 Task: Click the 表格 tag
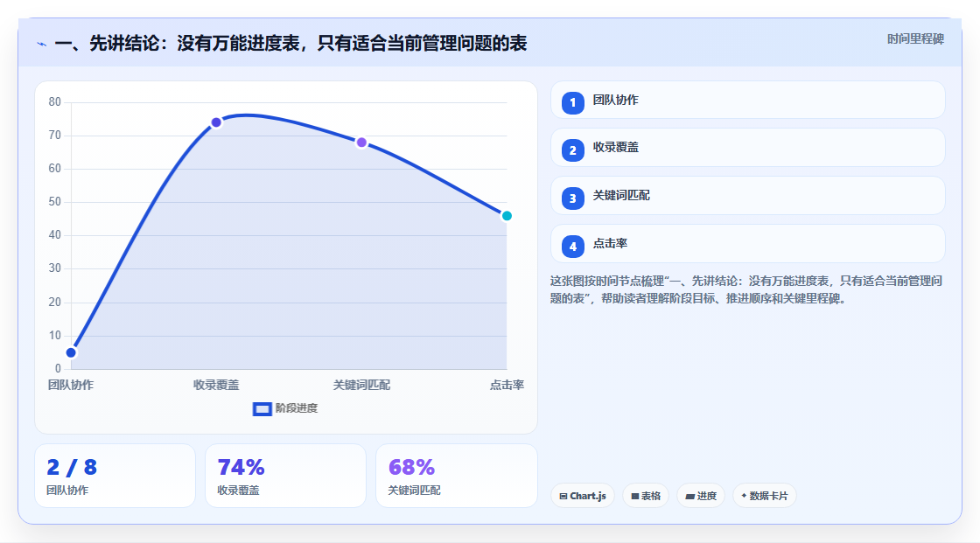coord(646,496)
